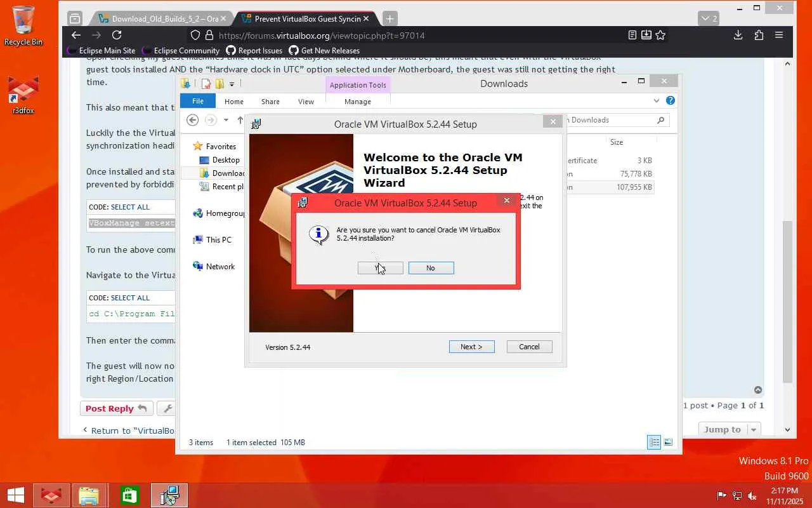The width and height of the screenshot is (812, 508).
Task: Open the Eclipse Community bookmark
Action: 180,51
